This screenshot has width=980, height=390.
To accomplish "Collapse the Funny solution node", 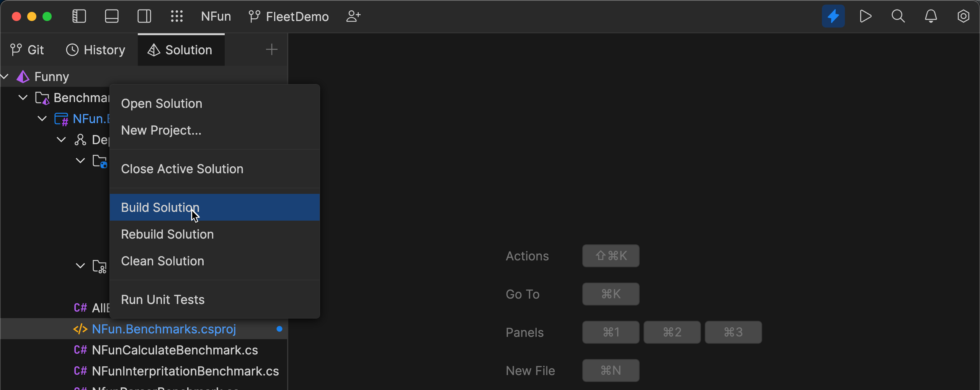I will point(5,76).
